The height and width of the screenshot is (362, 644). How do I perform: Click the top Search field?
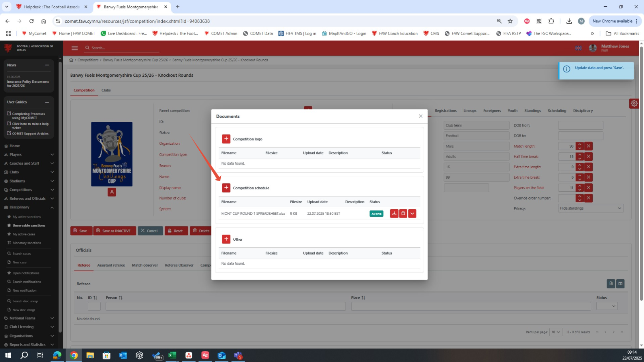(122, 48)
